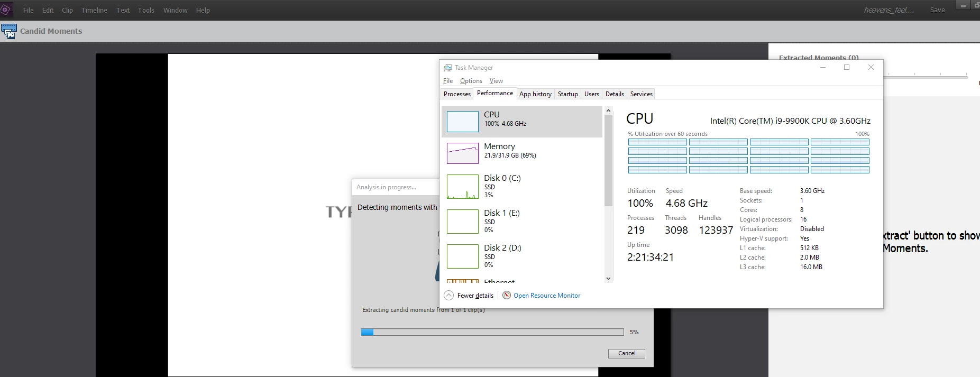Switch to the Performance tab
Viewport: 980px width, 377px height.
click(x=495, y=93)
